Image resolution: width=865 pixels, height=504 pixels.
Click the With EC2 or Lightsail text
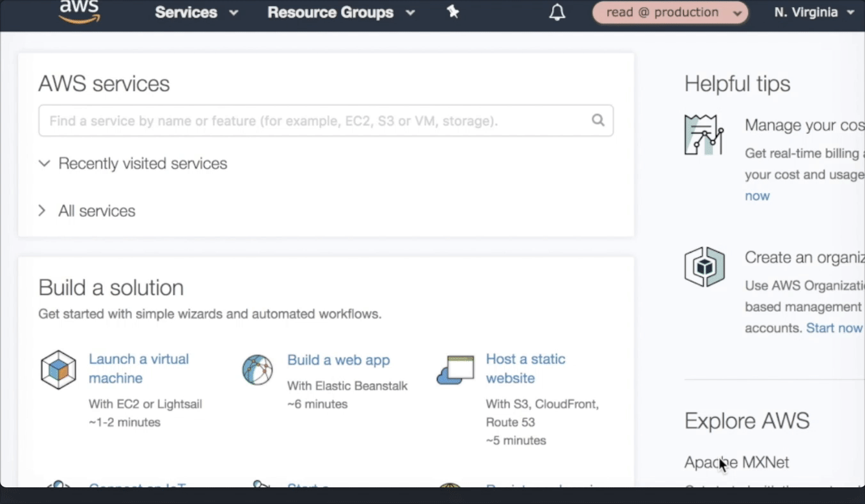[145, 404]
